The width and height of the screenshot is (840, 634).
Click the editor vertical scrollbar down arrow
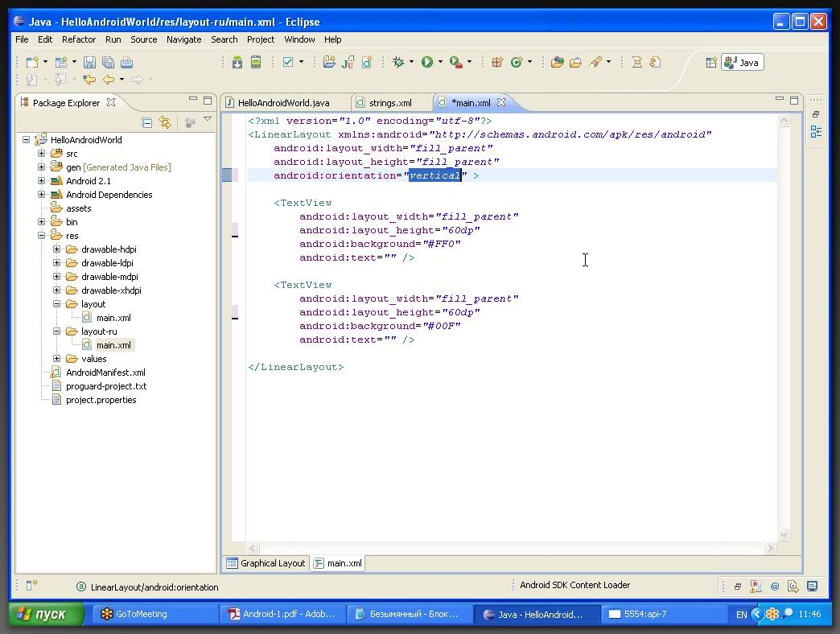tap(784, 534)
